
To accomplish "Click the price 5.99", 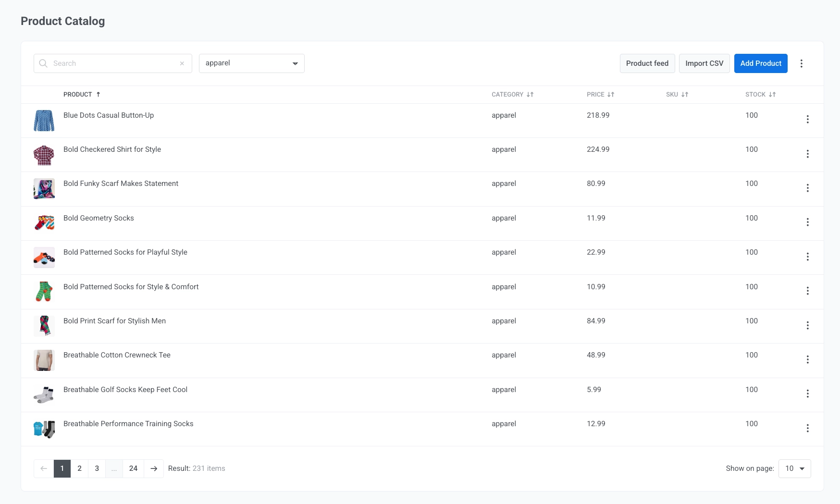I will tap(594, 390).
